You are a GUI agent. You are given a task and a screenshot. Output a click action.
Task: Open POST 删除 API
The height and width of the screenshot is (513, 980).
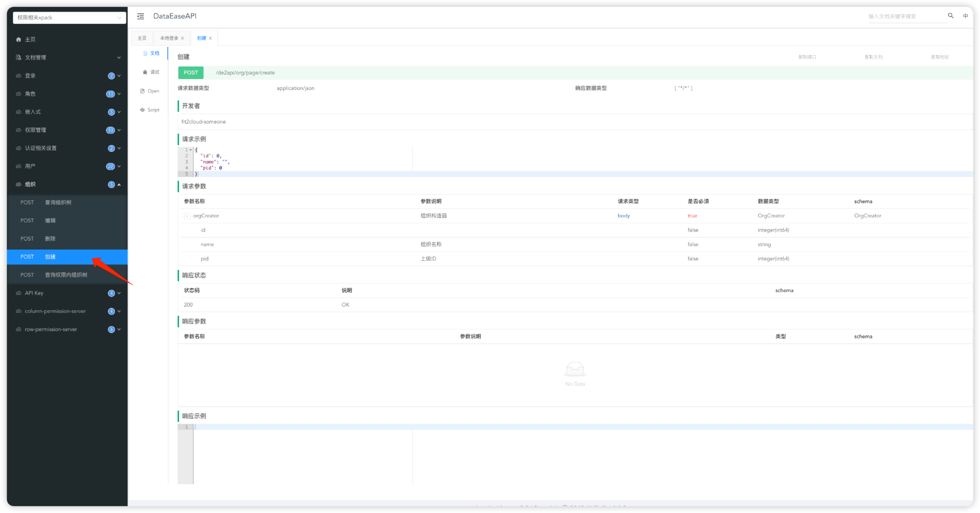pyautogui.click(x=67, y=239)
